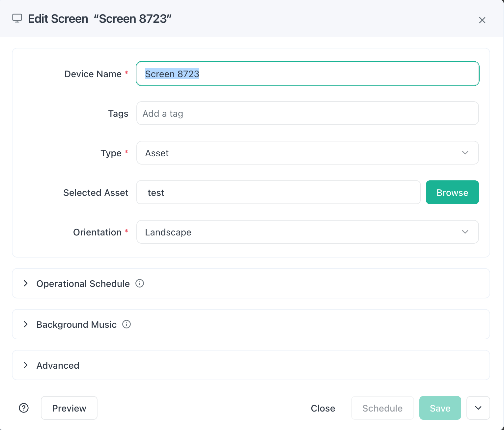Click Browse to pick a different asset

[452, 192]
